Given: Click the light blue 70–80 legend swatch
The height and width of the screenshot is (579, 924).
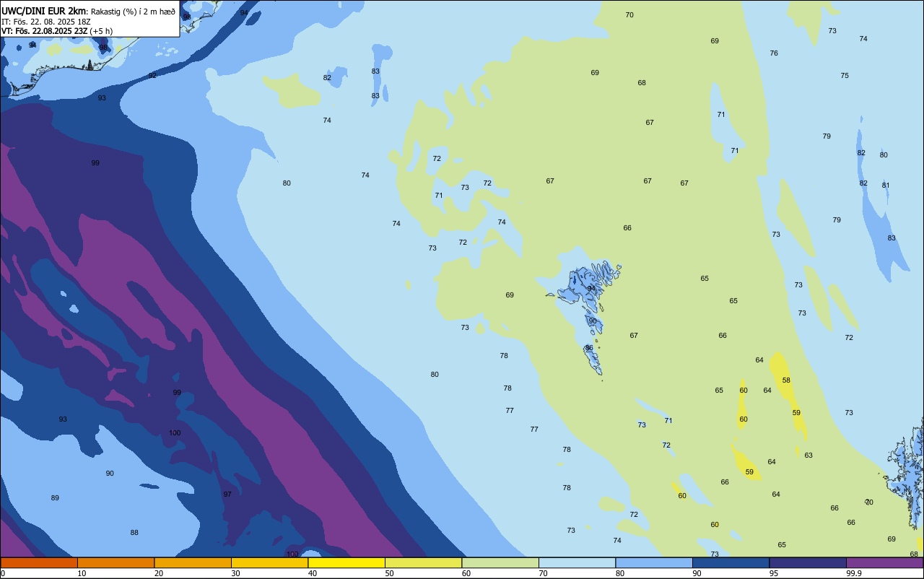Looking at the screenshot, I should point(577,562).
